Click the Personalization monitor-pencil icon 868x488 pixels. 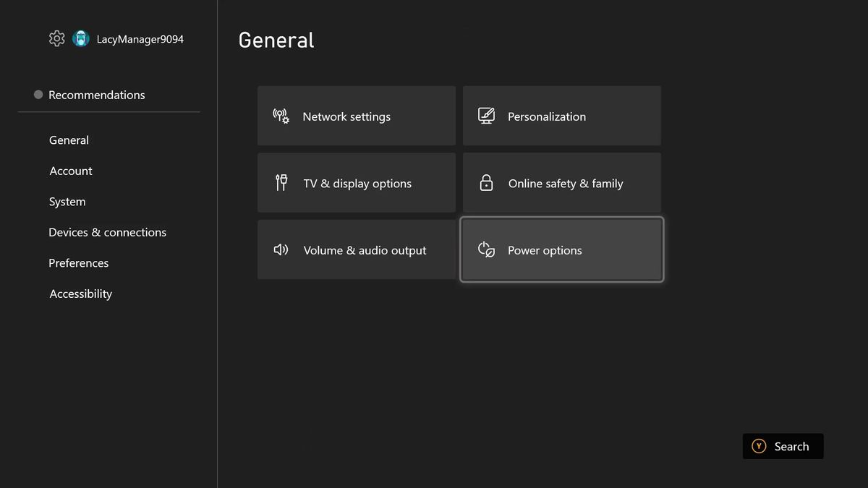pos(487,116)
